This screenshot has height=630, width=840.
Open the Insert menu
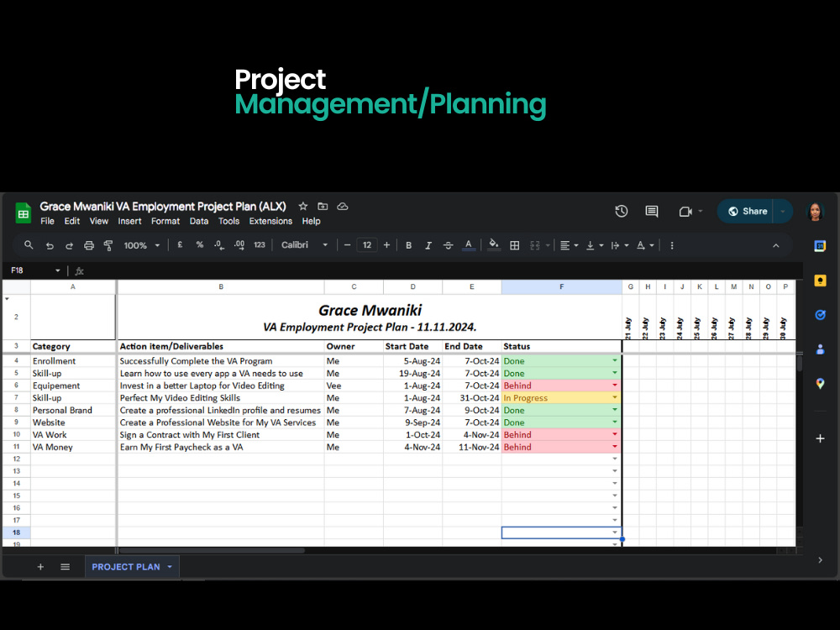tap(129, 221)
